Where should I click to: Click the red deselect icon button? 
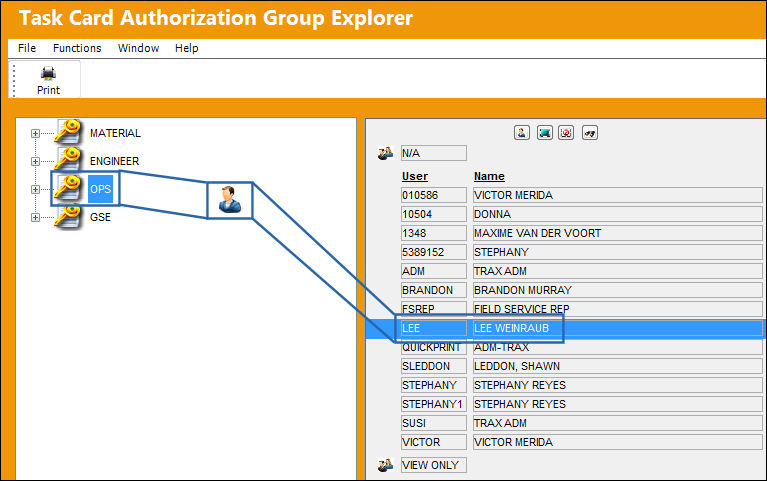566,133
